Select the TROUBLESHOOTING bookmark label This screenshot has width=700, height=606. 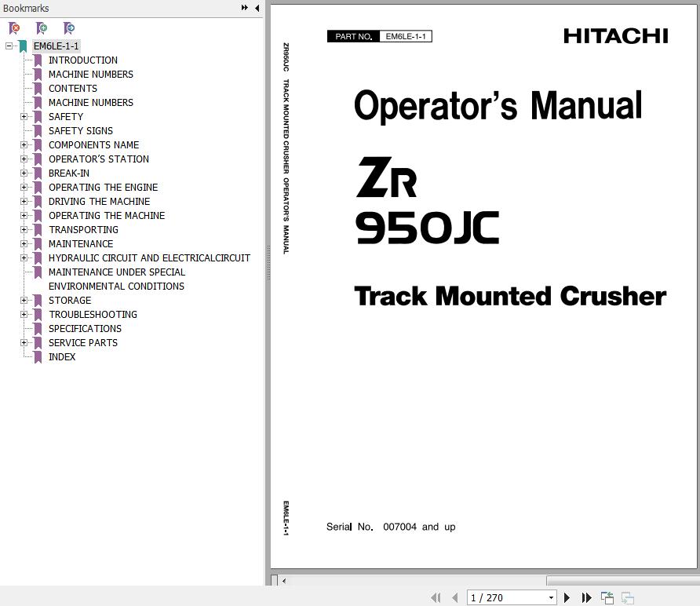[93, 315]
